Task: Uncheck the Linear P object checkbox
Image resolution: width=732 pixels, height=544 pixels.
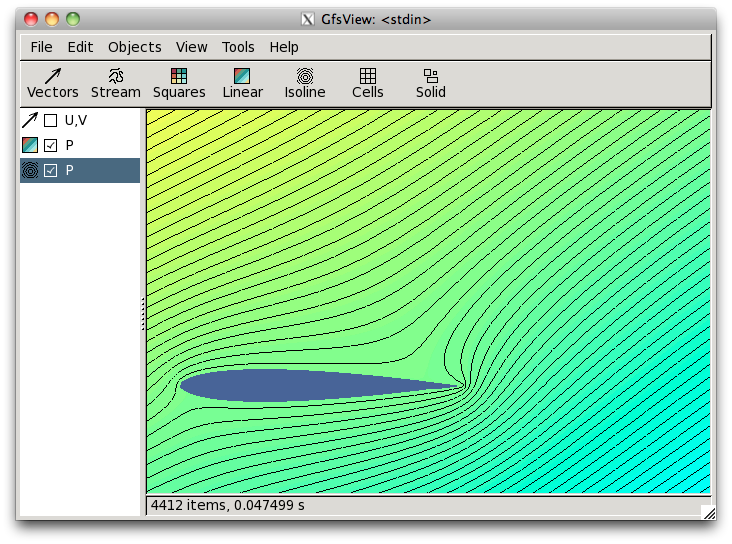Action: [50, 145]
